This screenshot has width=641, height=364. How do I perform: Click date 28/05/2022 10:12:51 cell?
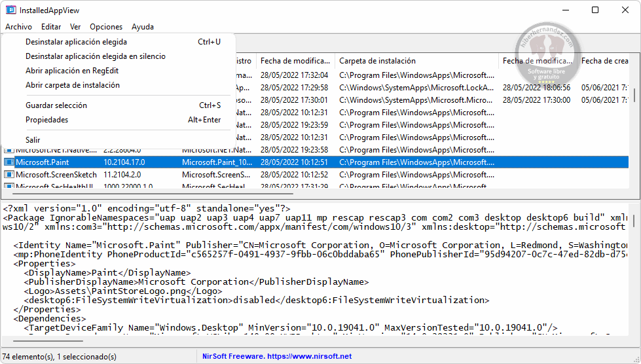click(x=295, y=162)
